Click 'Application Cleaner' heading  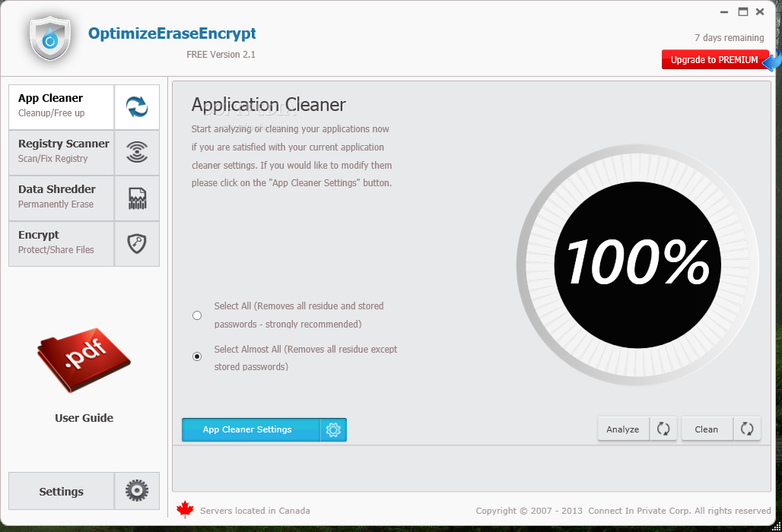pyautogui.click(x=269, y=105)
